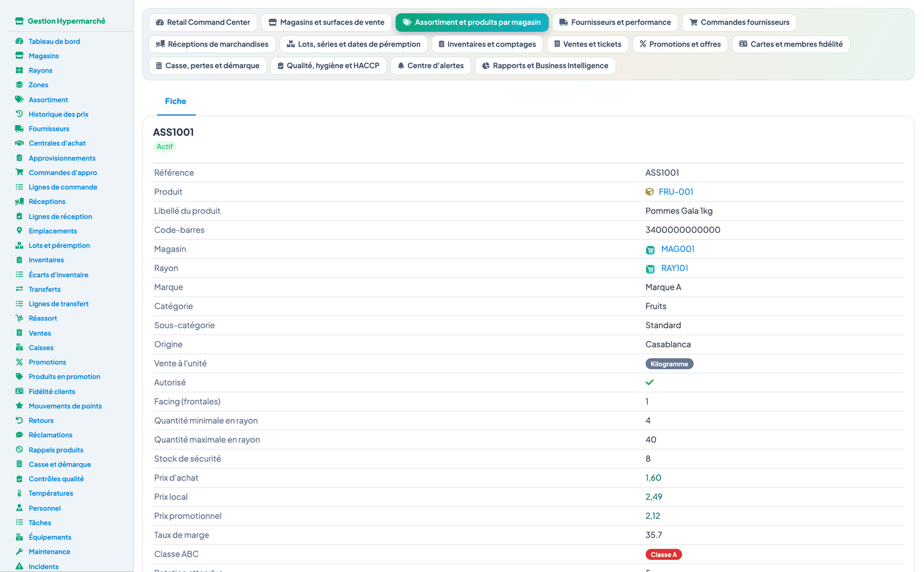Click the Rappels produits ban icon
The width and height of the screenshot is (924, 572).
(19, 450)
